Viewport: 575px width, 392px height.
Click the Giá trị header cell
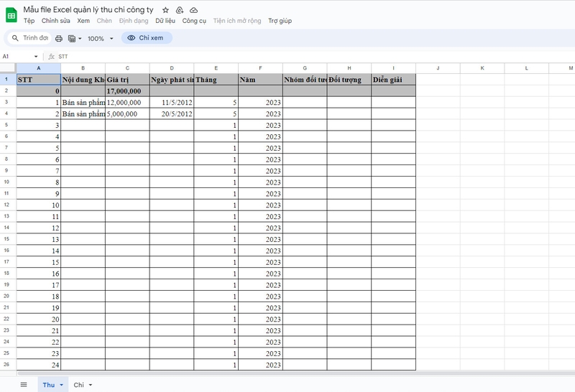(127, 80)
